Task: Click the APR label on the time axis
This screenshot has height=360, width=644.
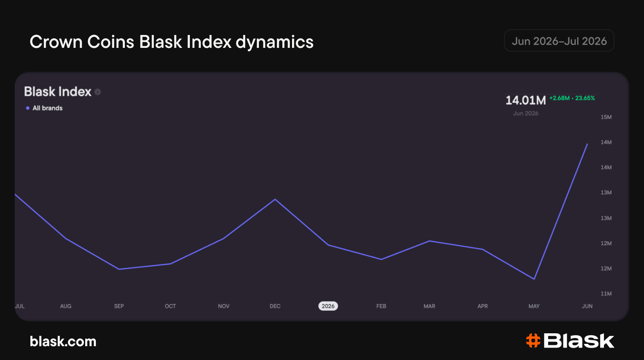Action: point(482,306)
